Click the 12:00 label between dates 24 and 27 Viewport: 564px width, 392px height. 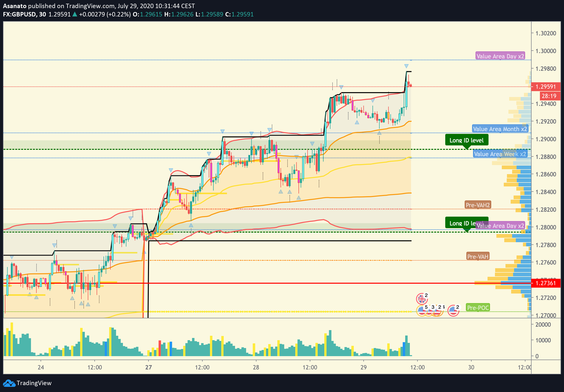(x=95, y=367)
